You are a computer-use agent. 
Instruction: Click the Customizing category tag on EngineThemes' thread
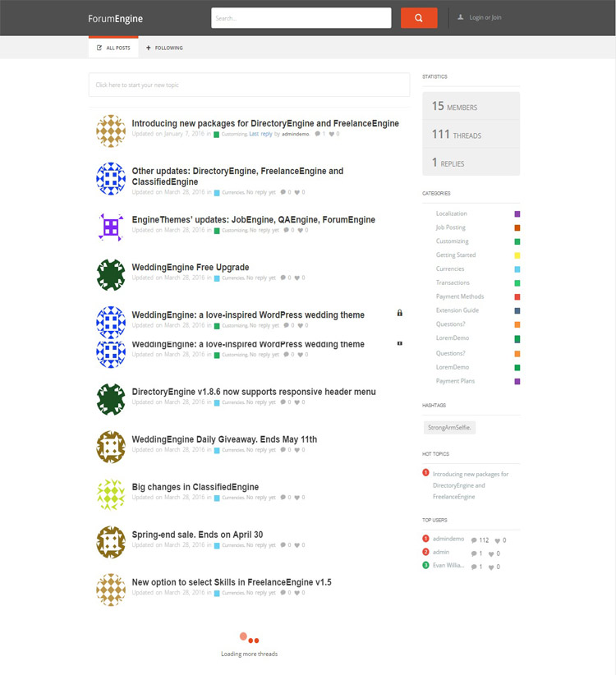tap(235, 230)
